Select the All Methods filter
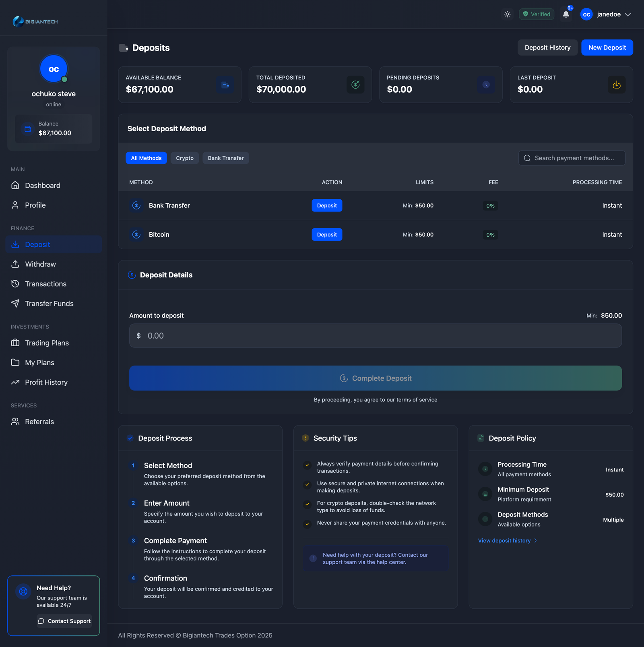Viewport: 644px width, 647px height. tap(146, 158)
